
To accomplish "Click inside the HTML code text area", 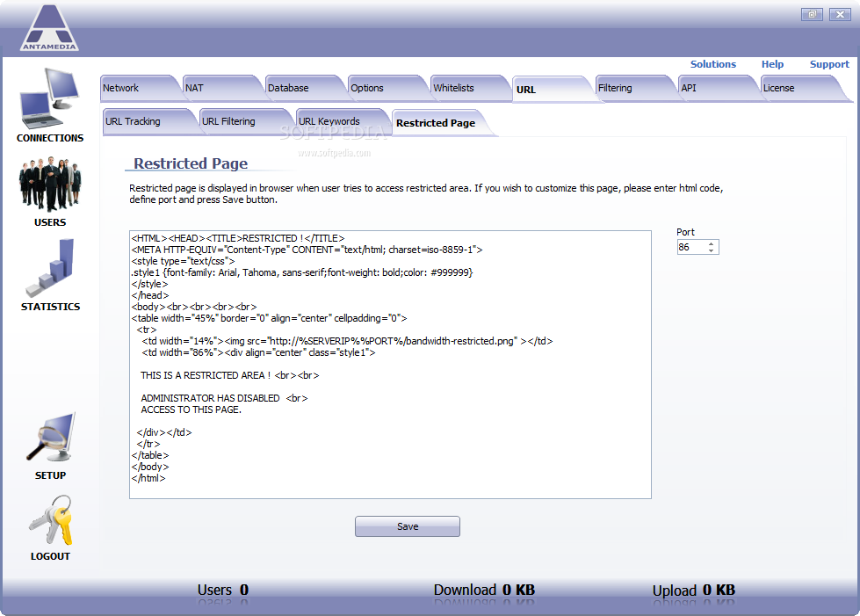I will click(391, 365).
